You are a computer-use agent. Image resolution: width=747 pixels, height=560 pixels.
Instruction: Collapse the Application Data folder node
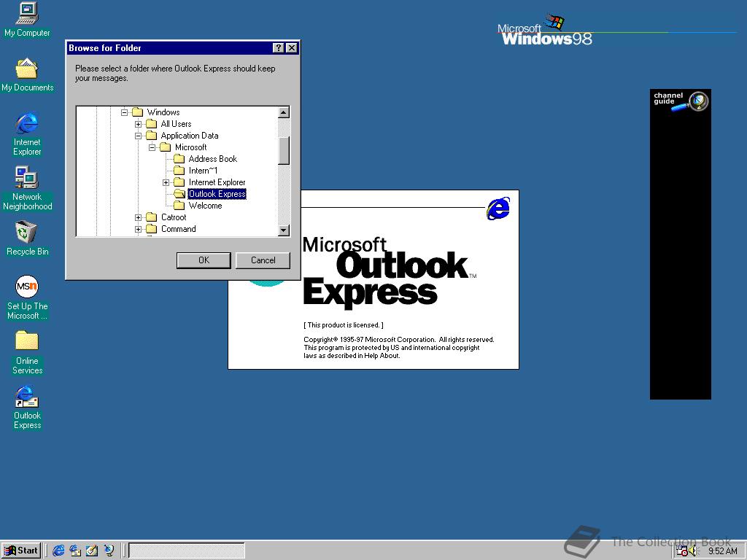pyautogui.click(x=138, y=136)
